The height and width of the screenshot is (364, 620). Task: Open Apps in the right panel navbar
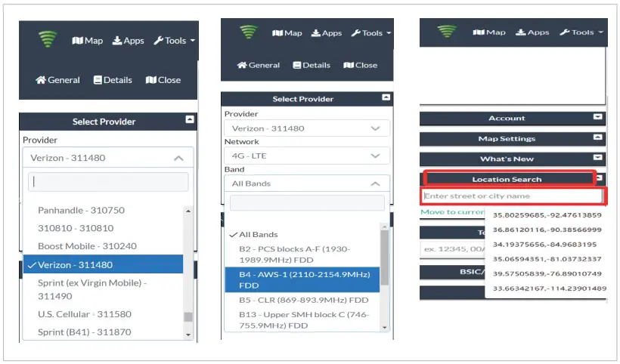point(532,32)
